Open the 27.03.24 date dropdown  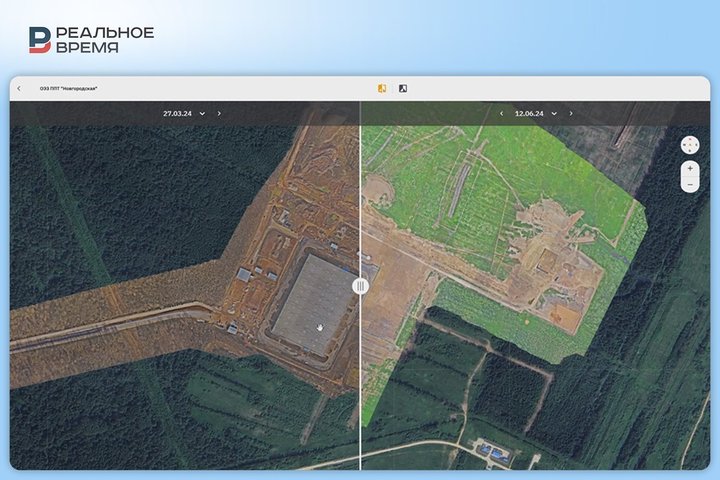click(202, 114)
